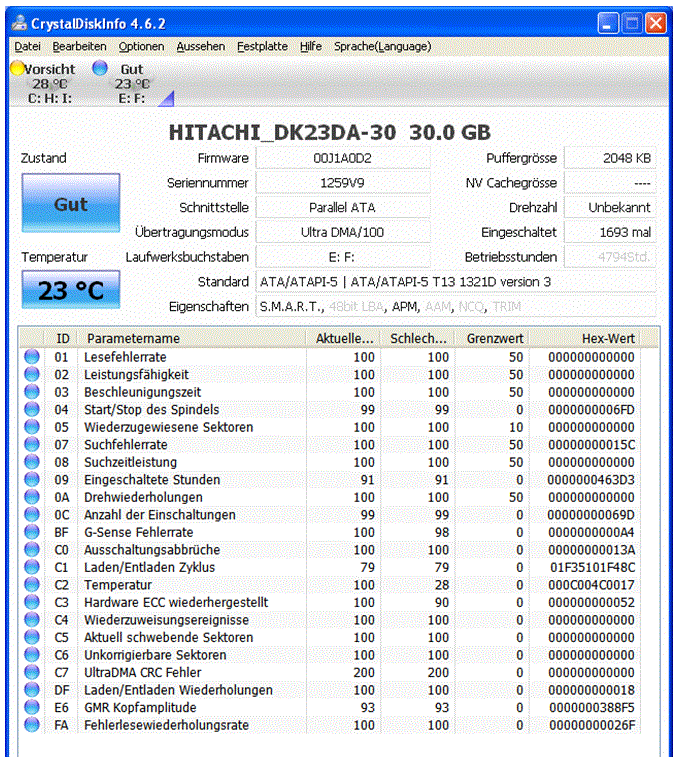Sort by the Aktuelle column header
The height and width of the screenshot is (757, 682).
point(343,338)
